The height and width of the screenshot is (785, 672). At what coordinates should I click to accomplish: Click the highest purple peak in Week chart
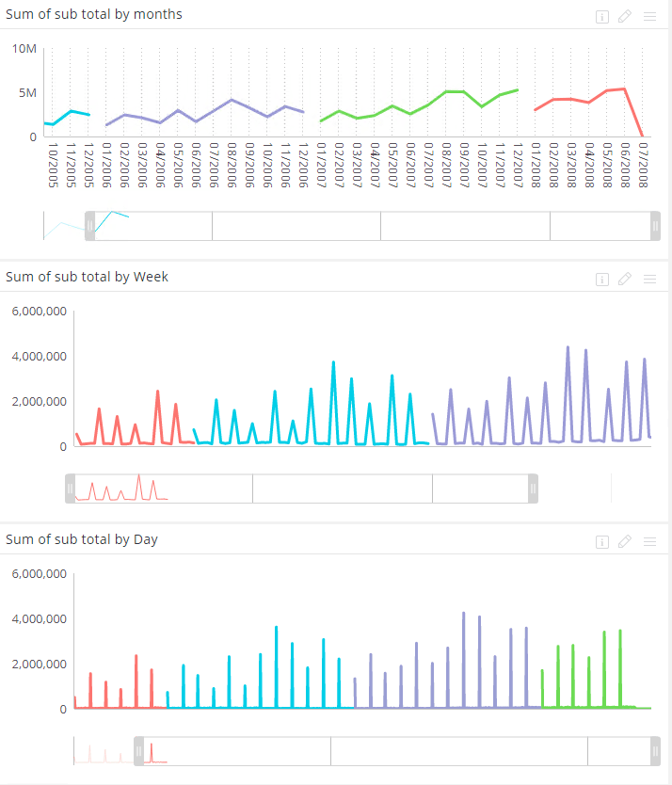tap(568, 347)
